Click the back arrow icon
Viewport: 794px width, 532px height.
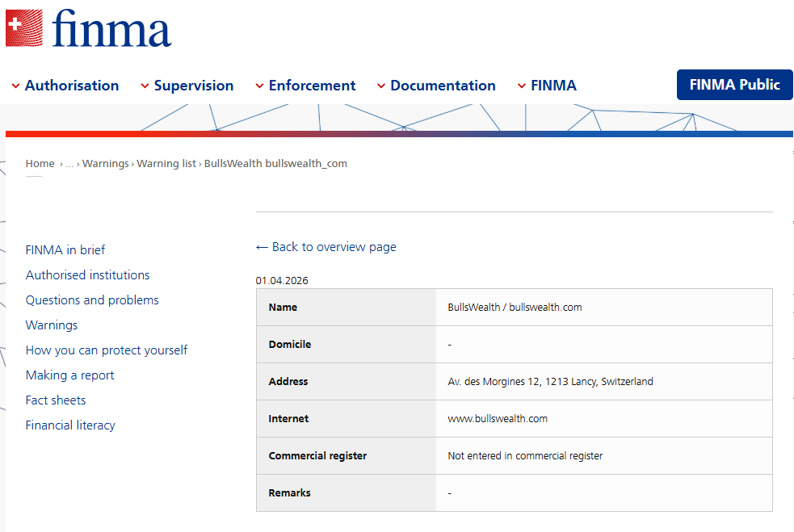pos(262,247)
